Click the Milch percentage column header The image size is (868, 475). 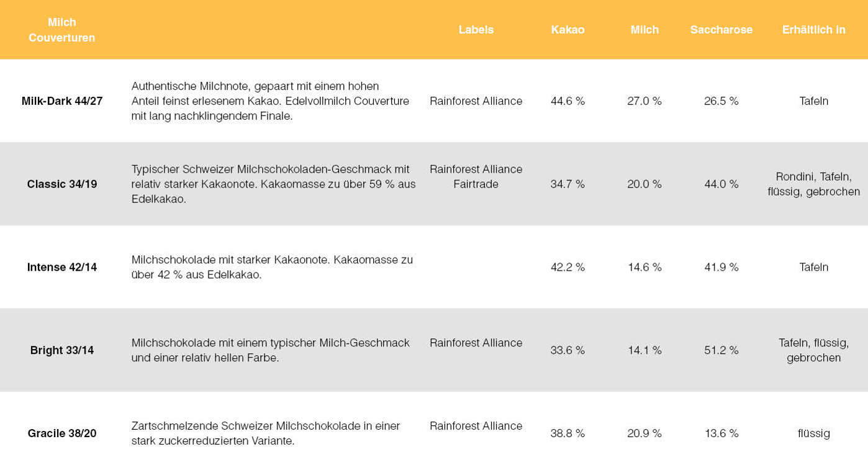(644, 30)
